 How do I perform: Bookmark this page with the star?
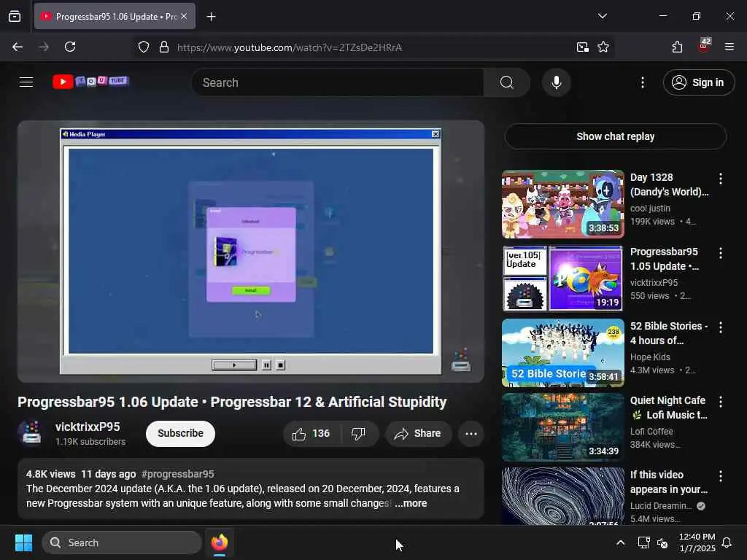point(603,47)
